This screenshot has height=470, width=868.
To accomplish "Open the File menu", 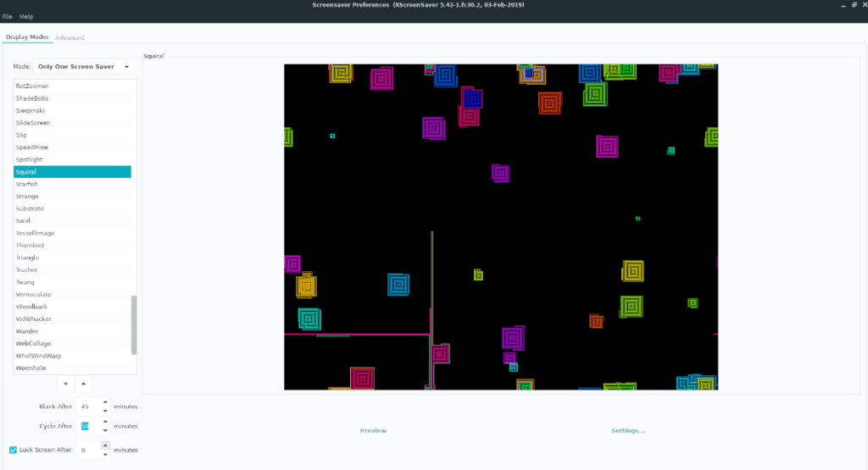I will (x=7, y=17).
